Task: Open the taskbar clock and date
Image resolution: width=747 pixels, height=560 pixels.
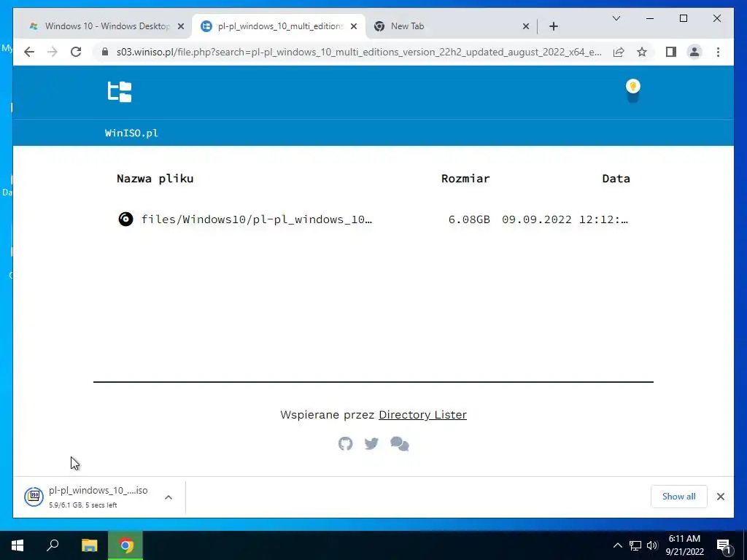Action: 684,545
